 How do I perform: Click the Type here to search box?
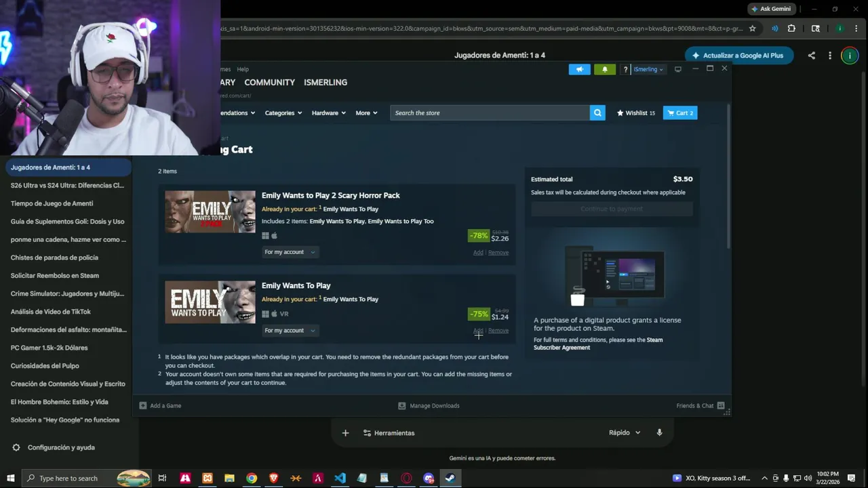86,478
